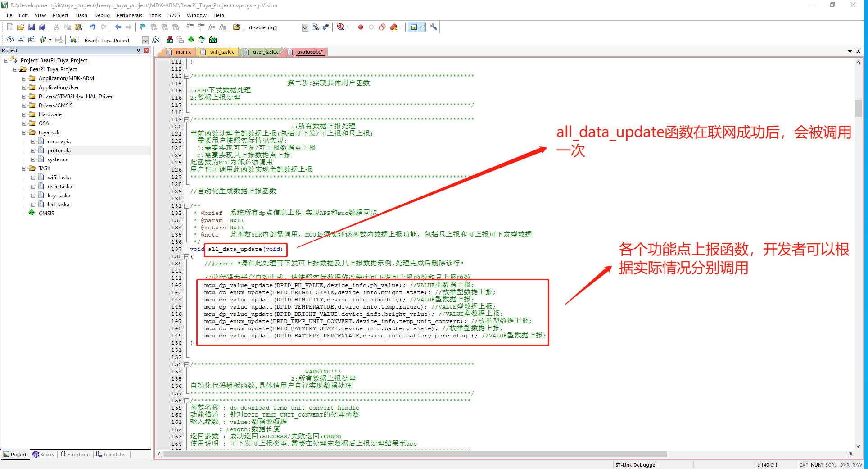Toggle pin on the Project panel
The image size is (868, 469).
[138, 50]
